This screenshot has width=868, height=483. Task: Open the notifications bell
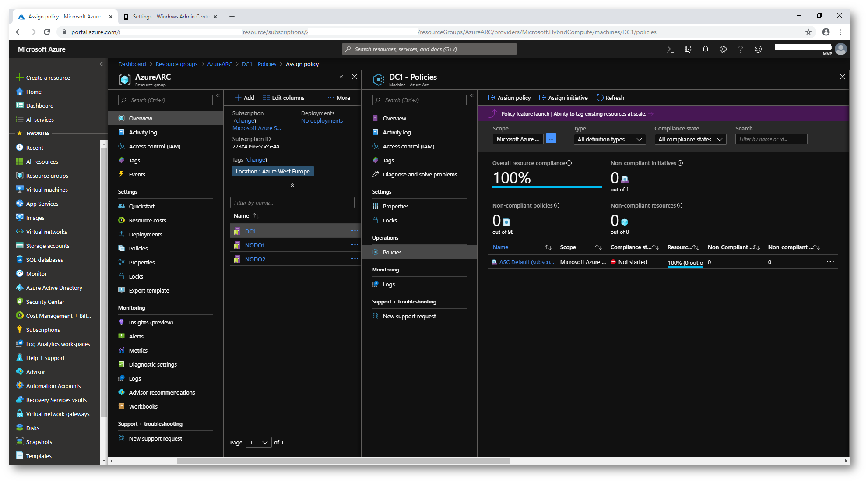[705, 49]
